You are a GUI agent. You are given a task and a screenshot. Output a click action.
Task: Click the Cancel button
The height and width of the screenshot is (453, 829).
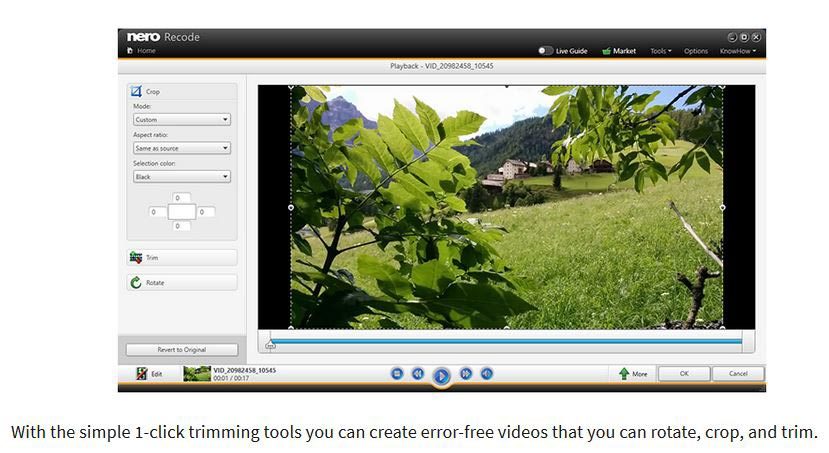click(x=738, y=373)
